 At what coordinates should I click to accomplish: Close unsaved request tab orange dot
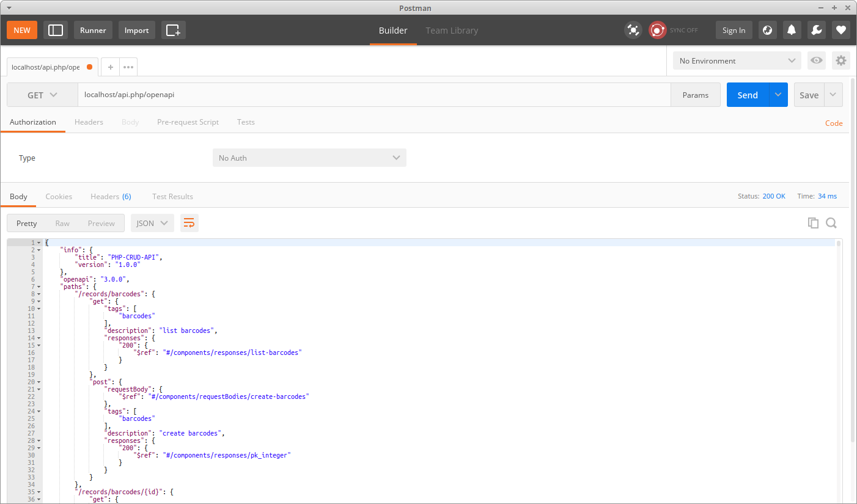(90, 67)
